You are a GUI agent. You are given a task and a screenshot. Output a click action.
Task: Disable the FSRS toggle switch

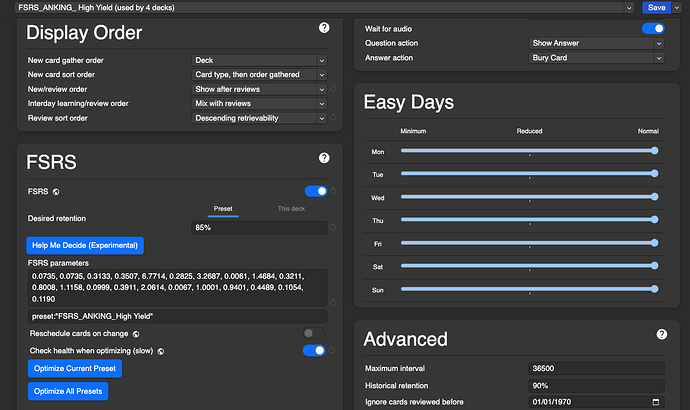click(315, 190)
